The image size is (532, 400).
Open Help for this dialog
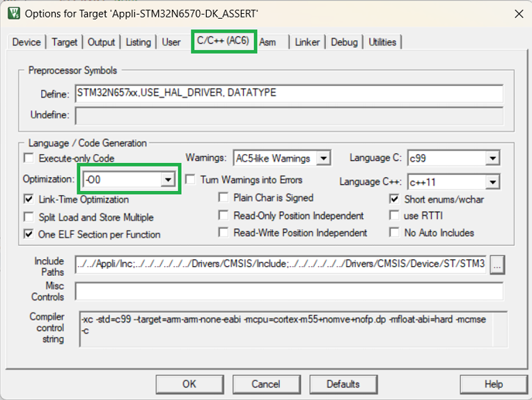point(494,385)
